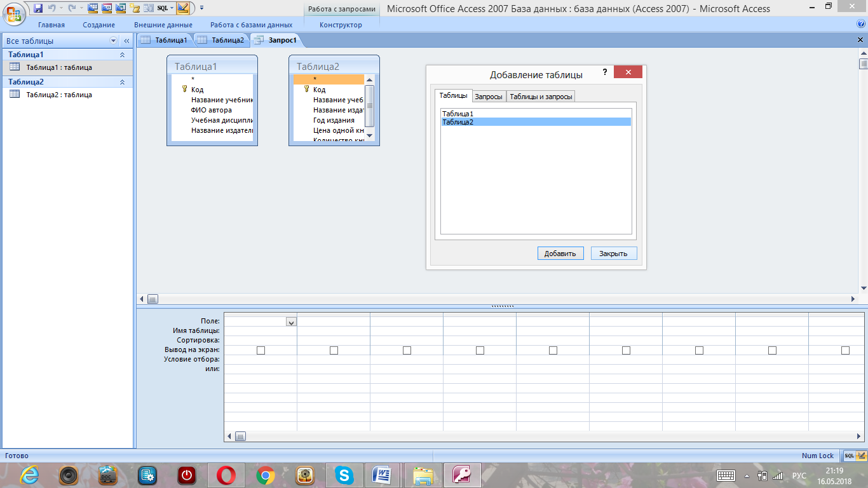Click the Закрыть button in dialog
868x488 pixels.
(614, 253)
